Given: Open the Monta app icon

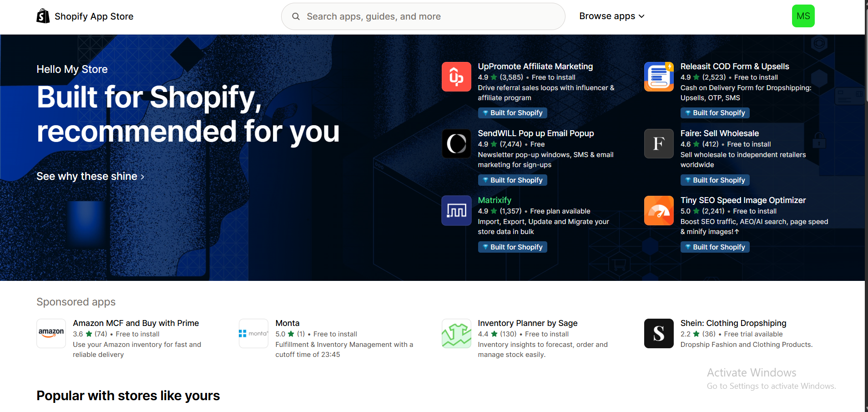Looking at the screenshot, I should tap(253, 333).
